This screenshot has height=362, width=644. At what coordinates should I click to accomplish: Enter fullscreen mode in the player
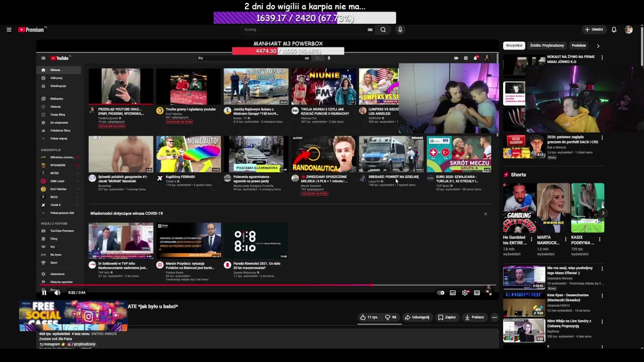tap(489, 293)
